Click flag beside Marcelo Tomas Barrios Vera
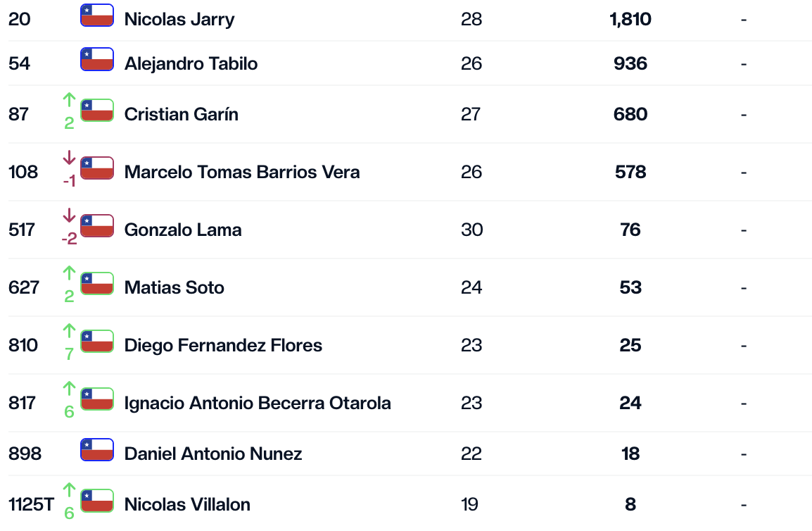The height and width of the screenshot is (531, 812). (97, 168)
